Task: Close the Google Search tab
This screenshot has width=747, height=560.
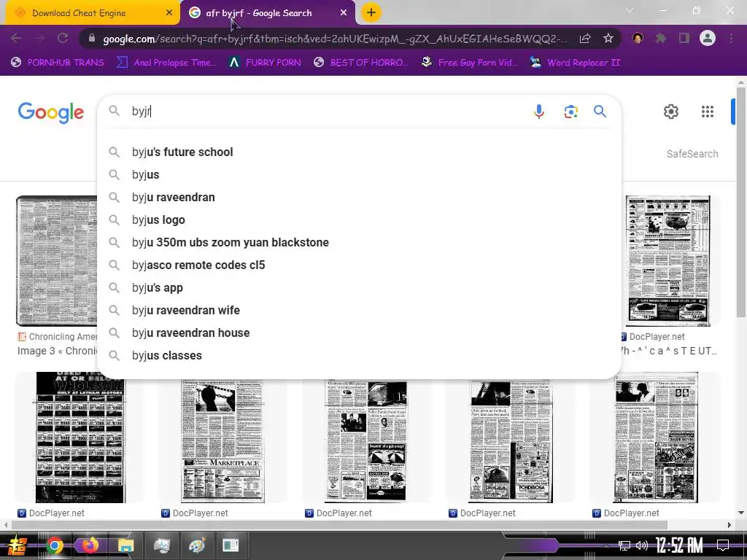Action: coord(344,13)
